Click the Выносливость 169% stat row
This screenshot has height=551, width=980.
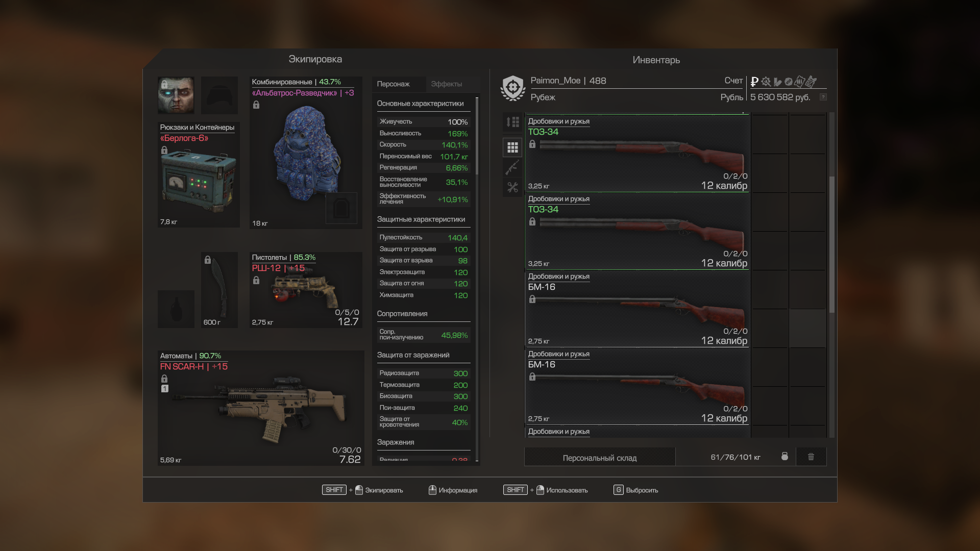424,133
